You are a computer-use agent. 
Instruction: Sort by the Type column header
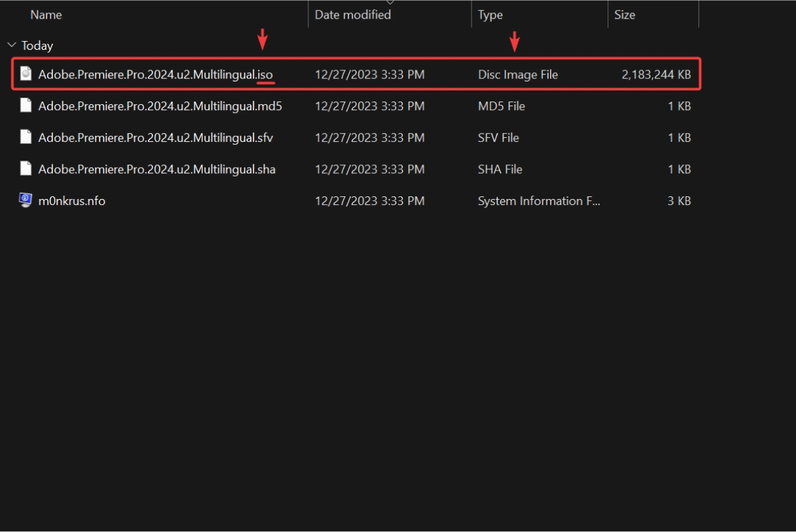(x=490, y=15)
